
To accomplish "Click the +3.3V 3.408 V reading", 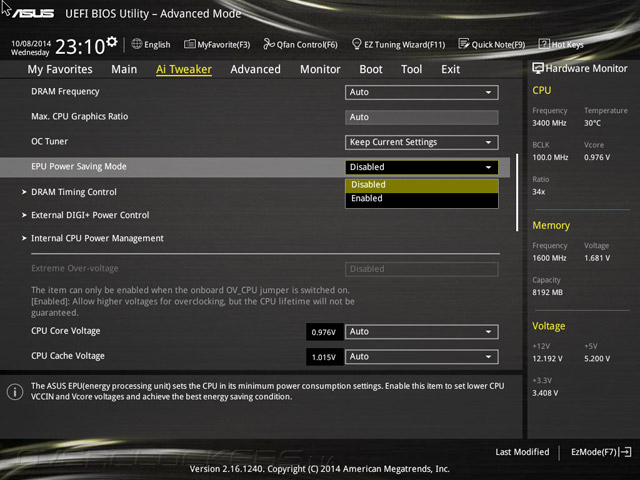I will click(x=545, y=393).
